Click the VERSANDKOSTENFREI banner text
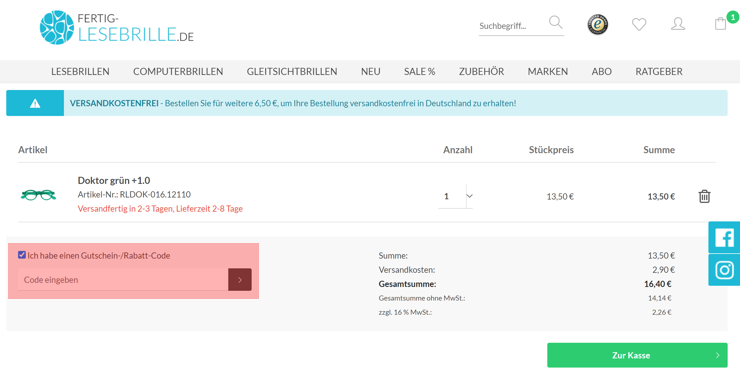The image size is (740, 375). pos(114,103)
